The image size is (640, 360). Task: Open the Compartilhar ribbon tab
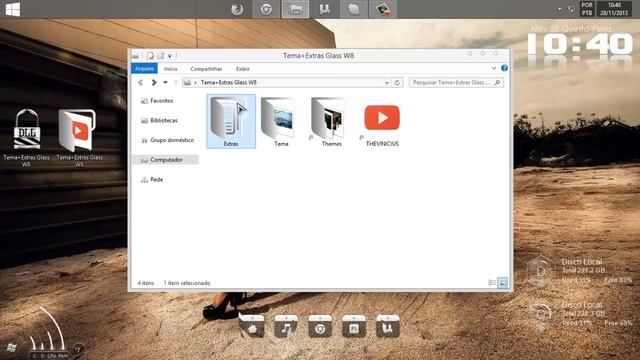(206, 69)
